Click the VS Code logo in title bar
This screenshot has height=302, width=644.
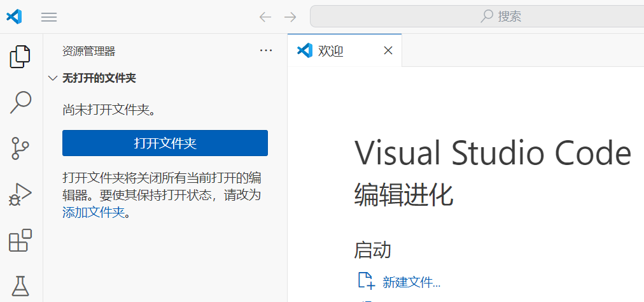pos(14,17)
